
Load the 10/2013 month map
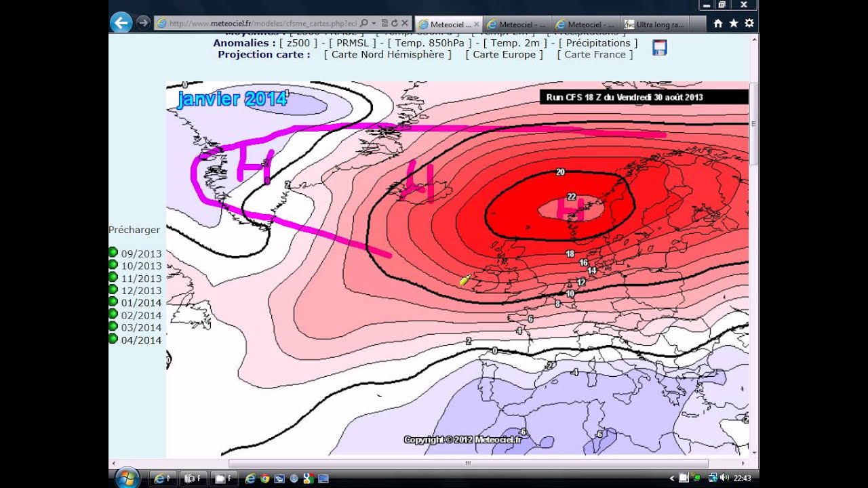tap(142, 266)
